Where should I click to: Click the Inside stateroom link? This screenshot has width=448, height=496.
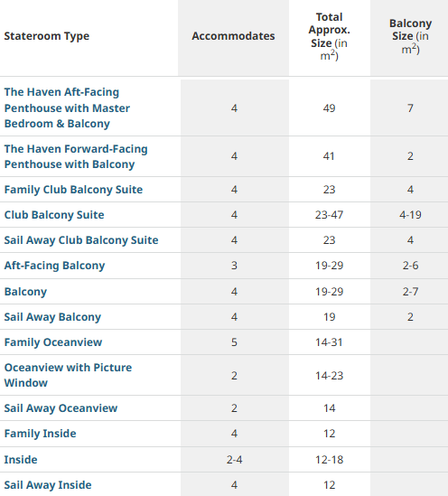(x=21, y=460)
